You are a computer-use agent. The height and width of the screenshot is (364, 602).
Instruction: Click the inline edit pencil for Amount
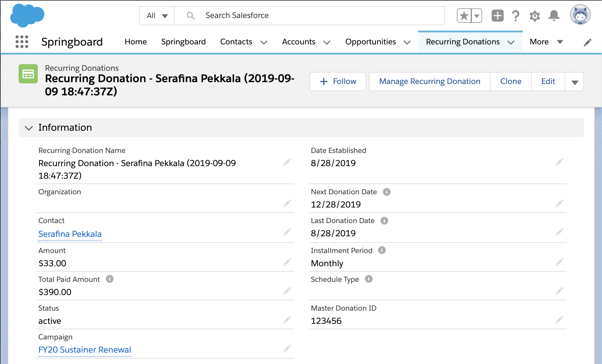(x=287, y=262)
